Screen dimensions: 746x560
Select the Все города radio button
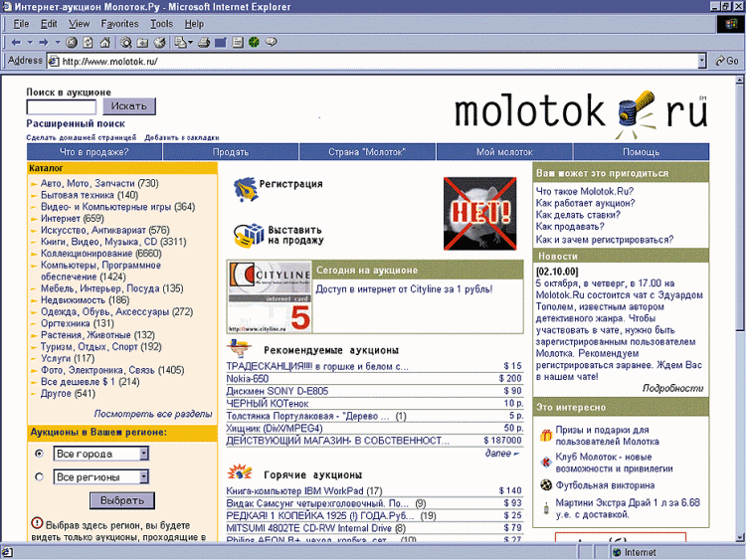coord(40,454)
